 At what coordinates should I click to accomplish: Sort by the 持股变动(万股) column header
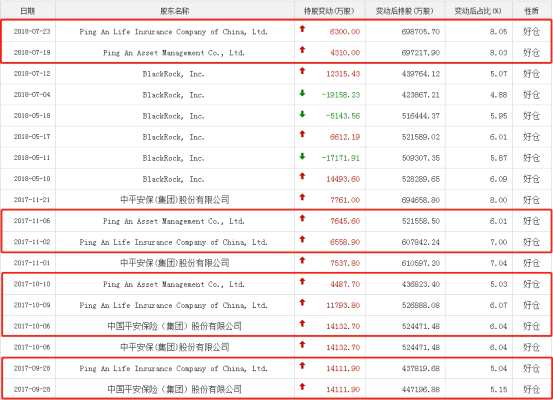click(329, 11)
